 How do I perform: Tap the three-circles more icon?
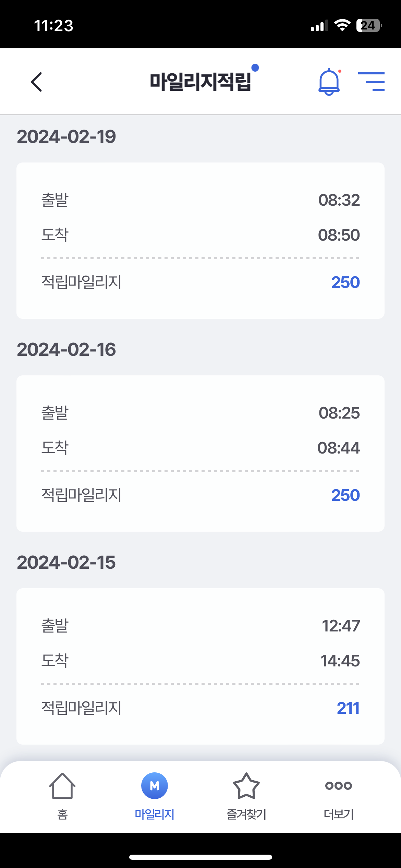(338, 785)
